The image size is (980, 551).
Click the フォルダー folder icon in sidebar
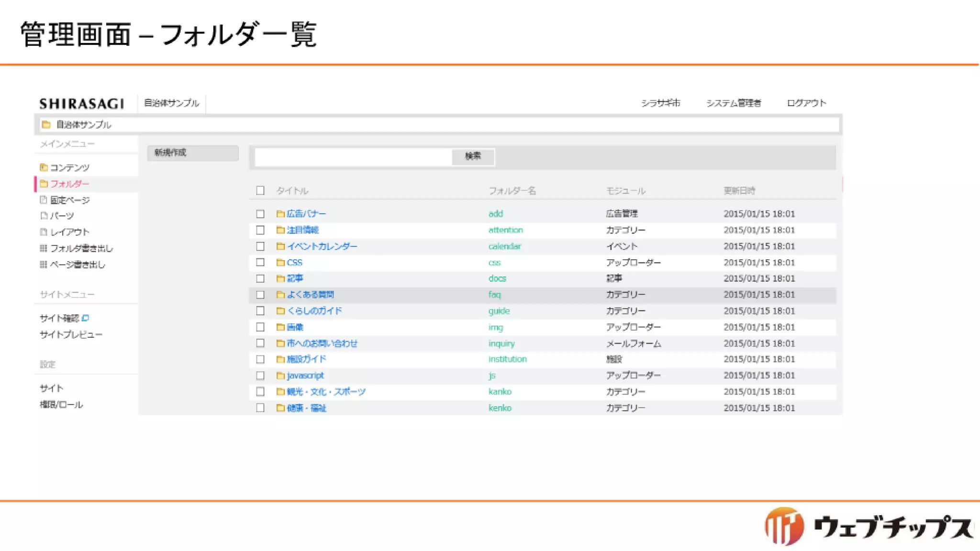click(x=44, y=184)
